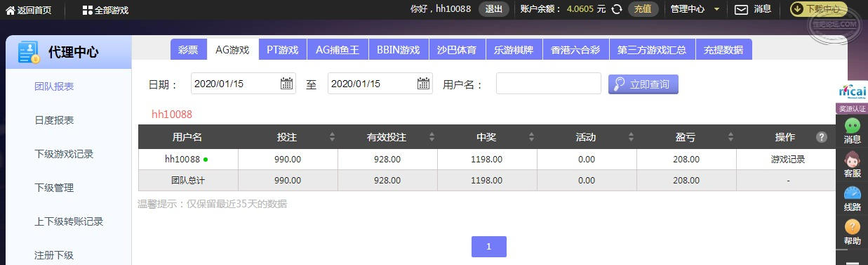The width and height of the screenshot is (868, 265).
Task: Click the green chat 消息 sidebar icon
Action: (852, 126)
